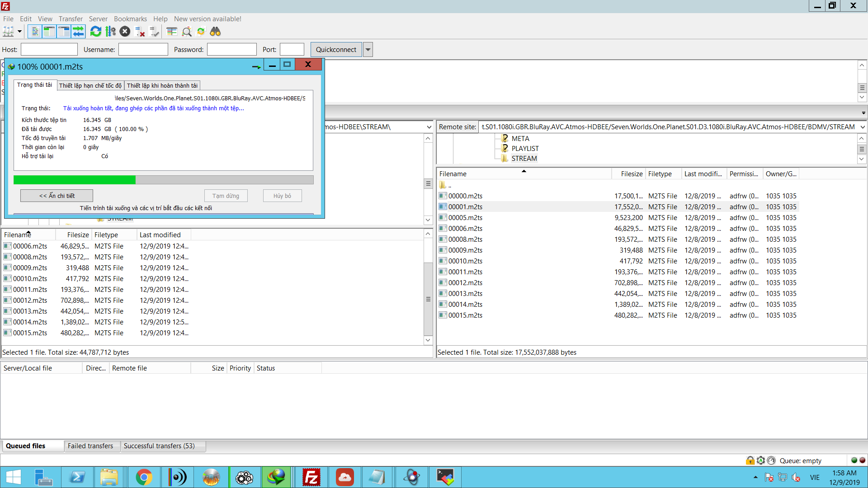Select the Failed transfers tab
Viewport: 868px width, 488px height.
click(x=90, y=446)
